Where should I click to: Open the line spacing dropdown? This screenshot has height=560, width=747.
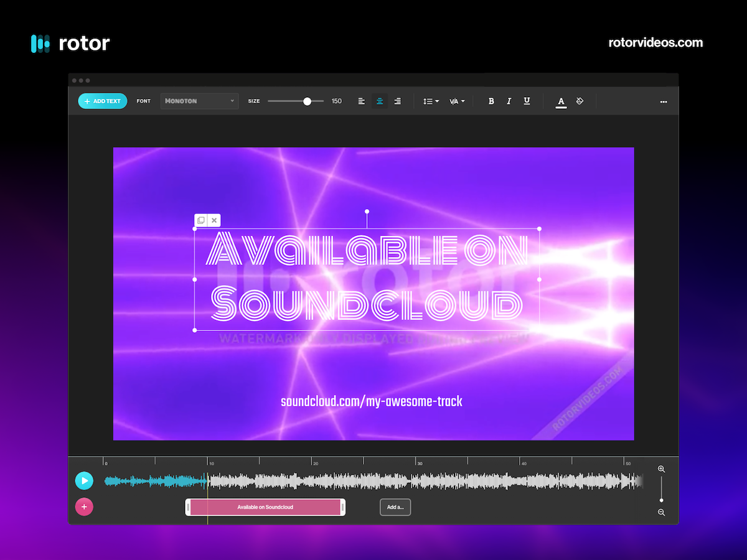pyautogui.click(x=430, y=101)
